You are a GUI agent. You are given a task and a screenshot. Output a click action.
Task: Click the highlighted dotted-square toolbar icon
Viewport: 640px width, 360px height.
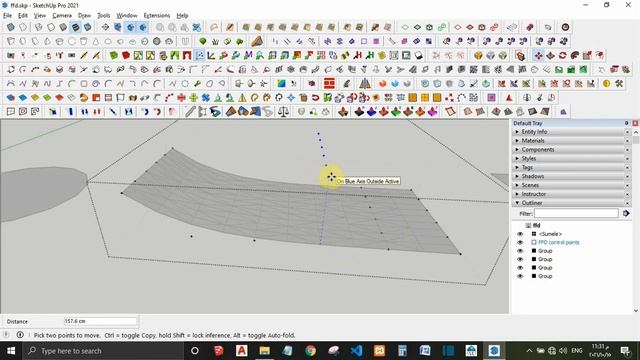pyautogui.click(x=200, y=55)
